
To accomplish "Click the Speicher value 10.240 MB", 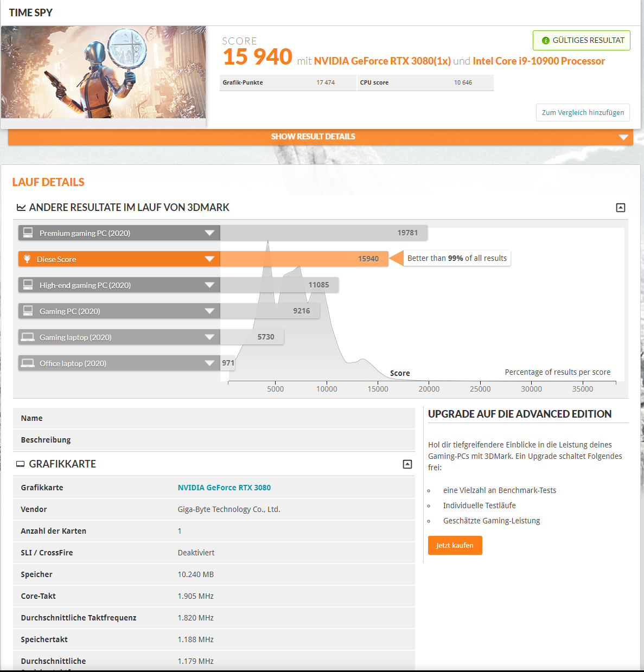I will coord(195,574).
